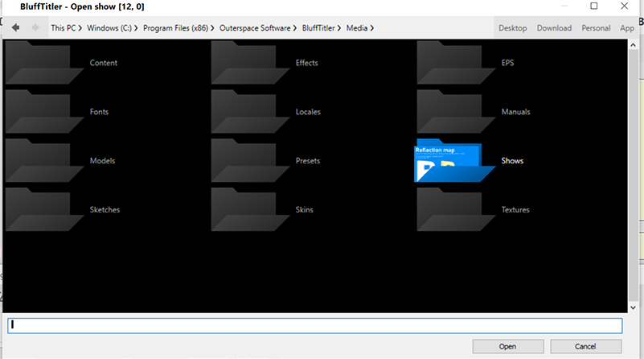Switch to the Desktop shortcut tab
644x359 pixels.
pyautogui.click(x=513, y=28)
